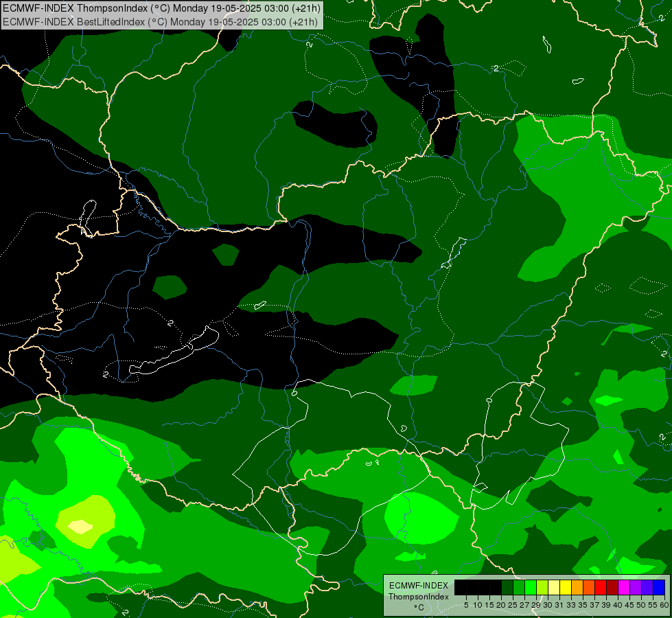This screenshot has height=618, width=672.
Task: Click the bright red 37–39 legend swatch
Action: click(601, 587)
